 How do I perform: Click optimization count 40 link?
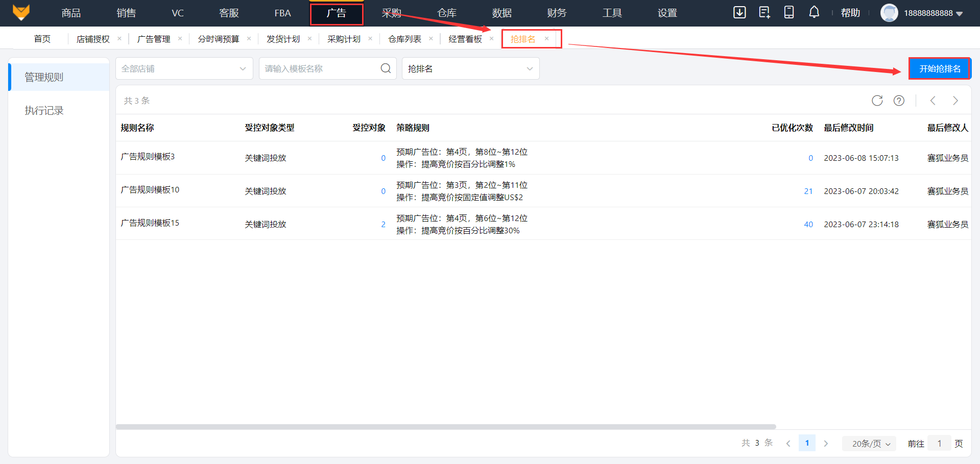pyautogui.click(x=808, y=224)
